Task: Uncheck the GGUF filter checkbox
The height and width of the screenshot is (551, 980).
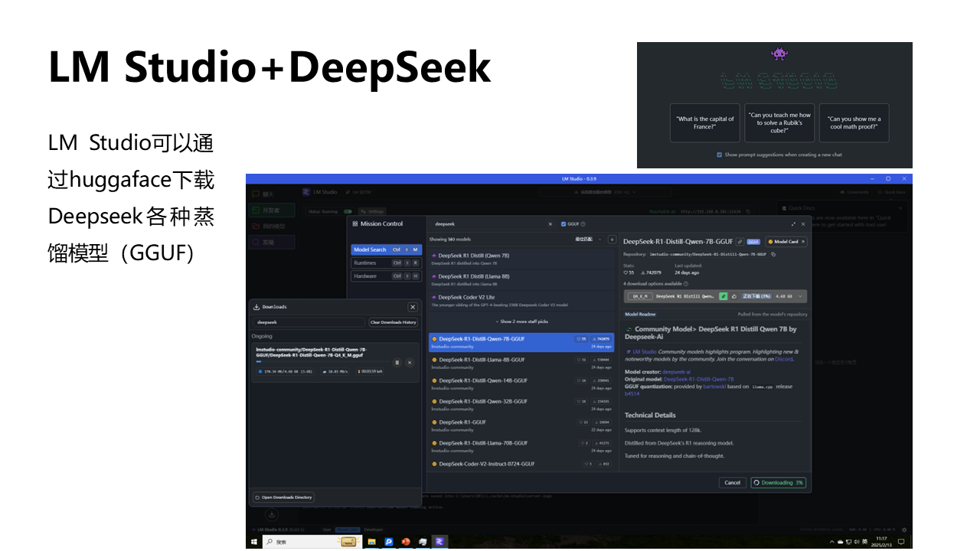Action: tap(564, 224)
